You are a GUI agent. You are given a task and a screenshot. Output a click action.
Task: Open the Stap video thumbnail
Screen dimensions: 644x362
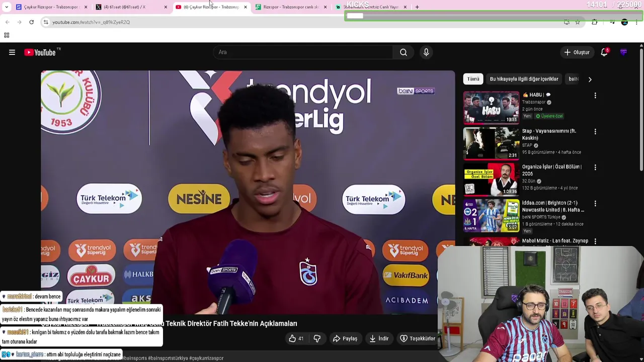tap(491, 143)
